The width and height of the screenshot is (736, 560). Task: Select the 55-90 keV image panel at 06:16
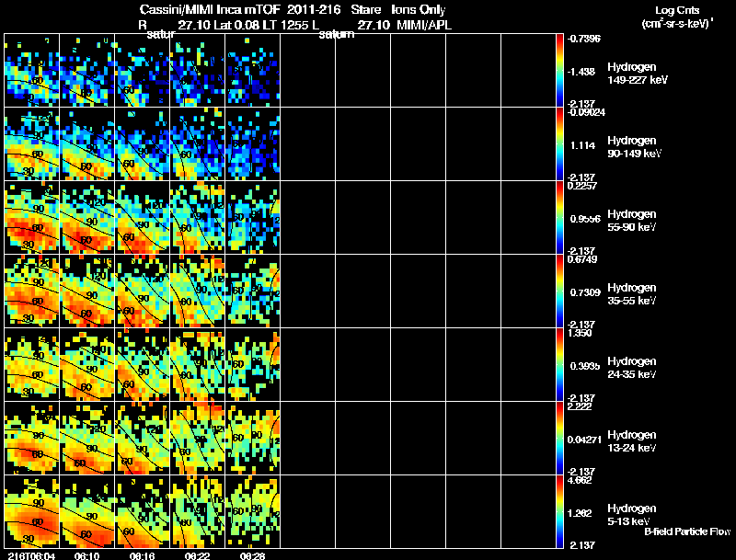point(143,218)
